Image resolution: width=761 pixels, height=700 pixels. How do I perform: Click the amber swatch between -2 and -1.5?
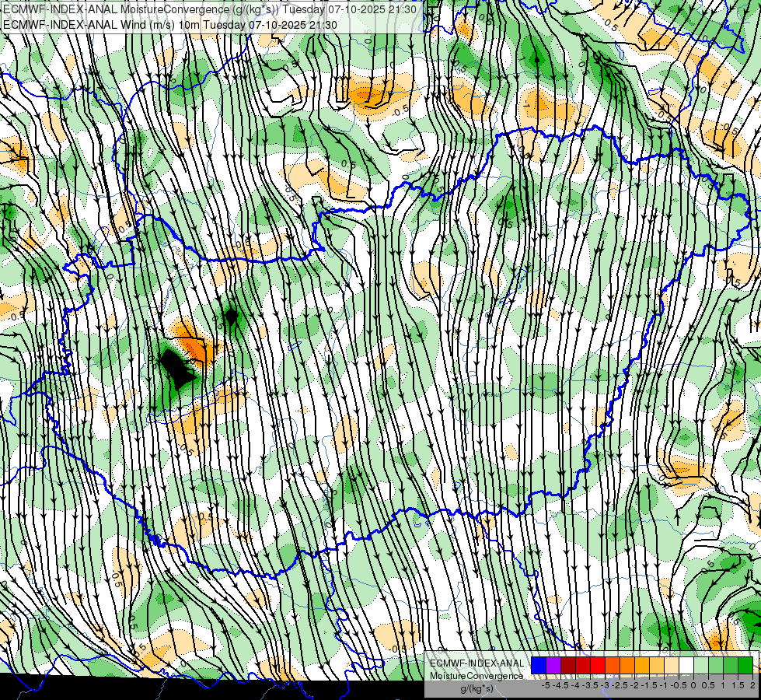pyautogui.click(x=642, y=665)
